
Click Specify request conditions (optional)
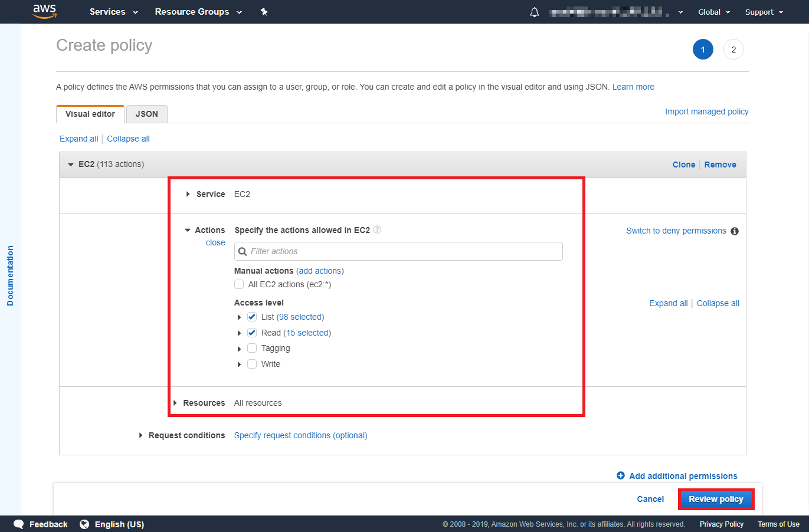[x=301, y=435]
